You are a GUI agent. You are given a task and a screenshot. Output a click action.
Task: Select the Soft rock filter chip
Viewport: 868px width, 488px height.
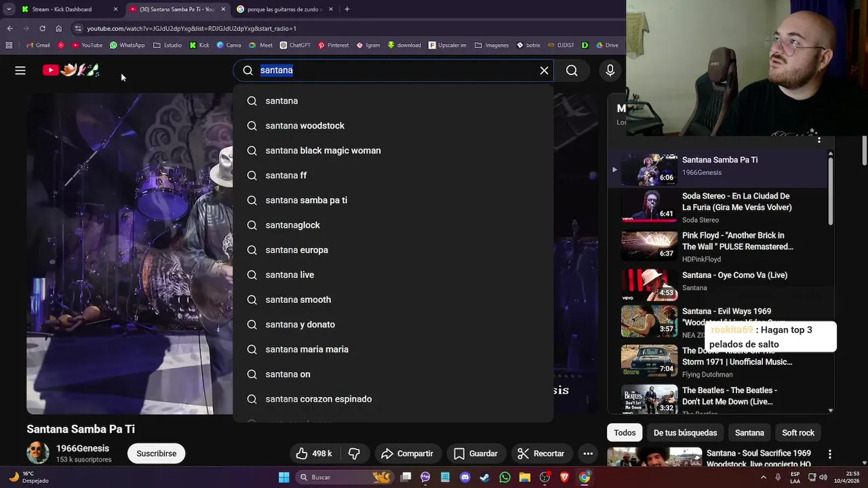(x=798, y=432)
